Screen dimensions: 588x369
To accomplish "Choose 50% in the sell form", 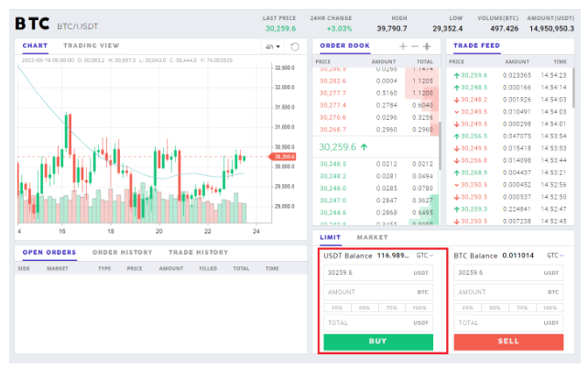I will coord(495,308).
